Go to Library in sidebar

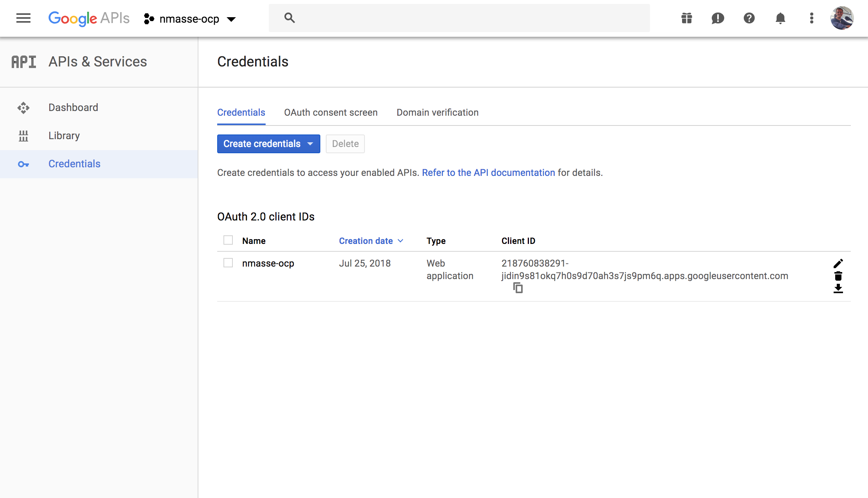point(64,136)
